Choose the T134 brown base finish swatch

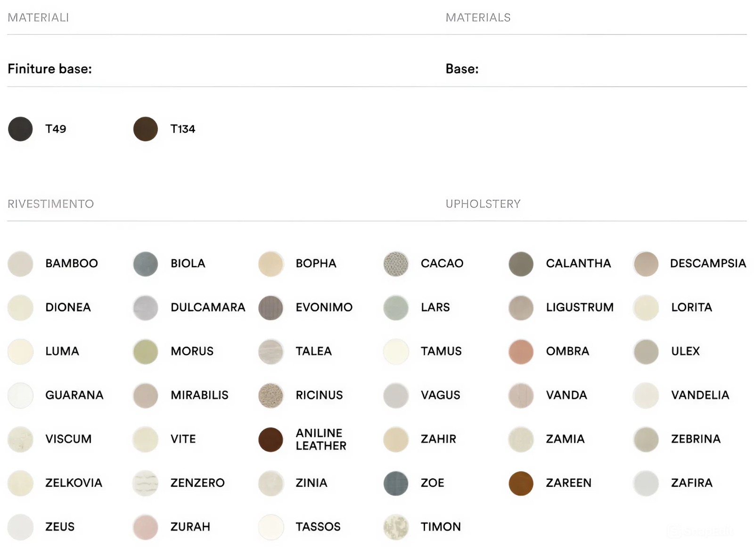(145, 129)
